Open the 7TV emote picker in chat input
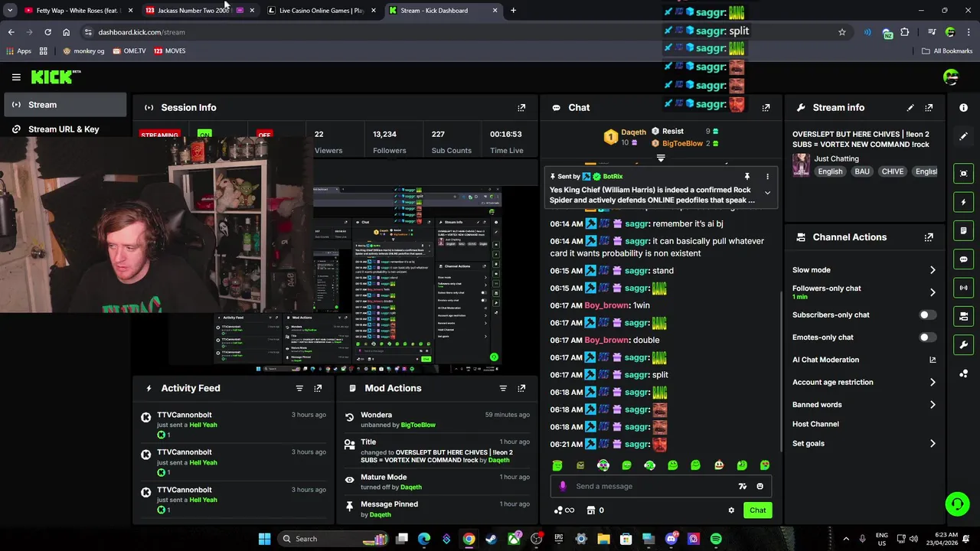 click(x=742, y=486)
